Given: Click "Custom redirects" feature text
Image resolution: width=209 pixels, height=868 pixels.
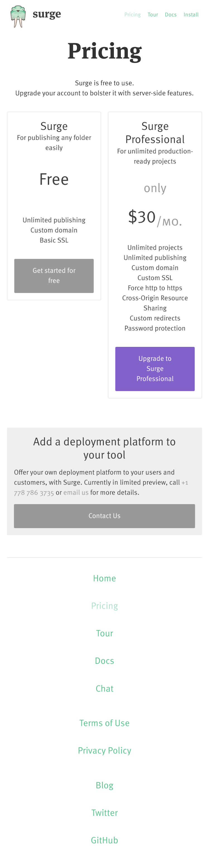Looking at the screenshot, I should [155, 318].
